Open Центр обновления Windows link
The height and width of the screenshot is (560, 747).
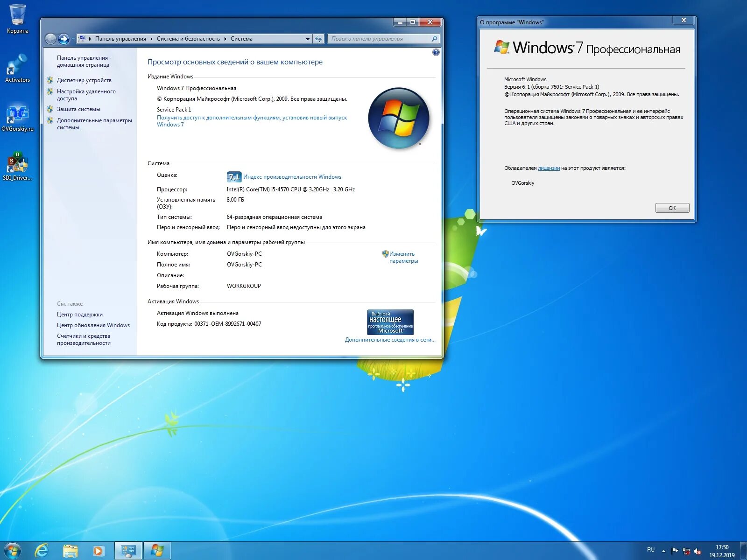click(93, 325)
